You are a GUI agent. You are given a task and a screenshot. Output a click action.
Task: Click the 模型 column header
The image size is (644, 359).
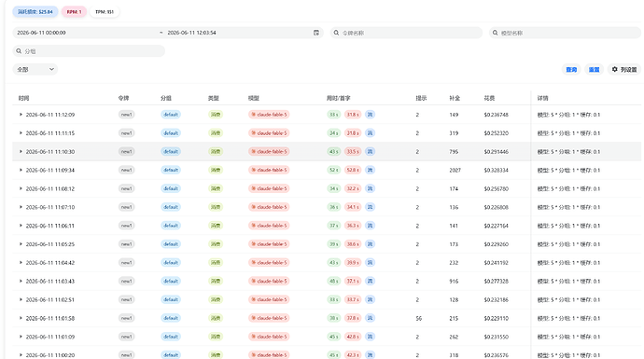click(254, 98)
